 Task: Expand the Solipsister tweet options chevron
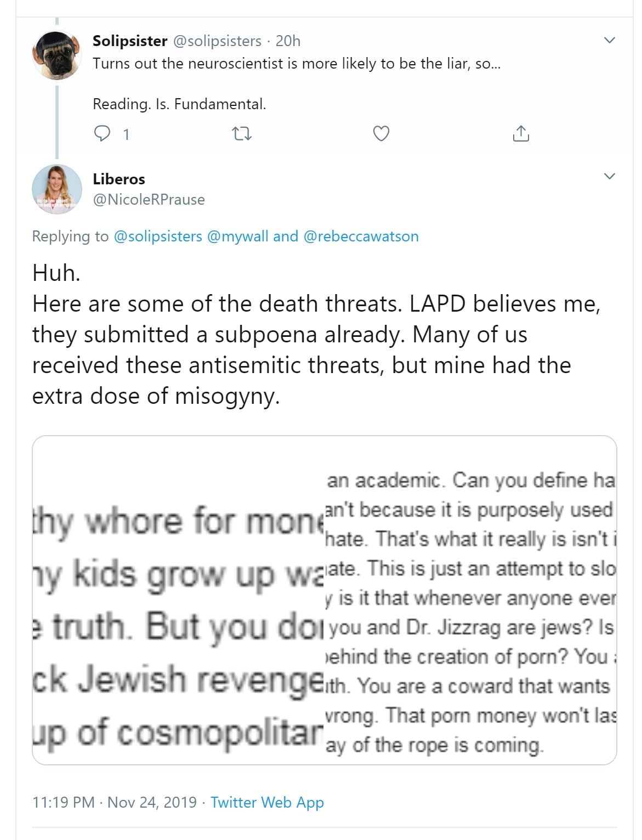click(x=609, y=40)
